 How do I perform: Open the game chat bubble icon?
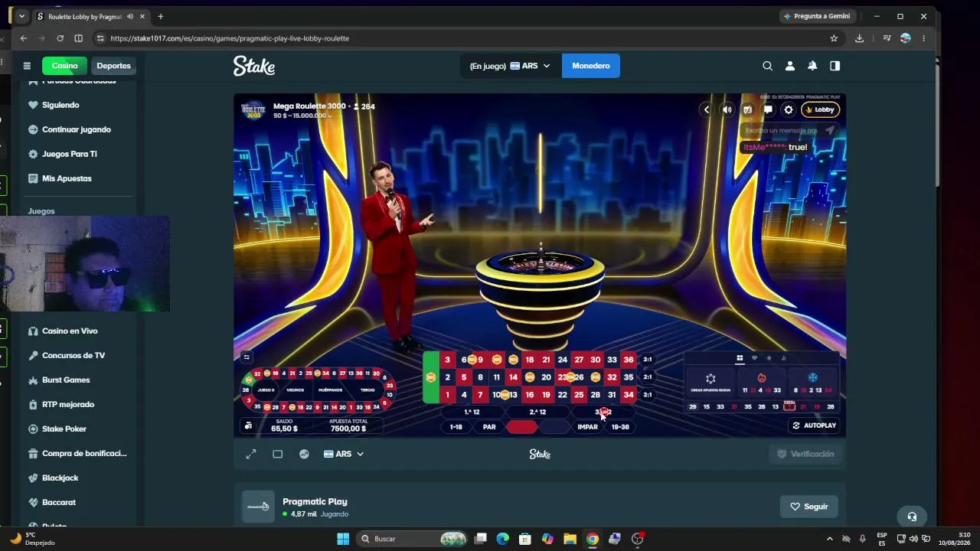tap(768, 109)
